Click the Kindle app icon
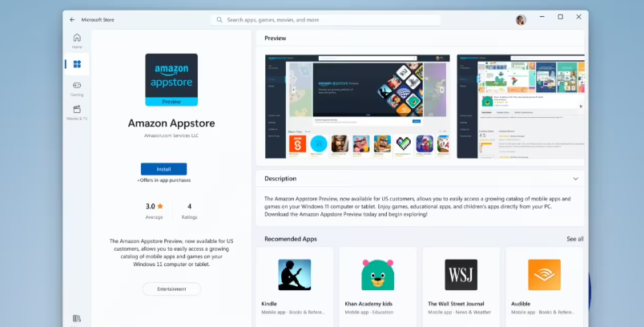The width and height of the screenshot is (644, 327). (295, 275)
